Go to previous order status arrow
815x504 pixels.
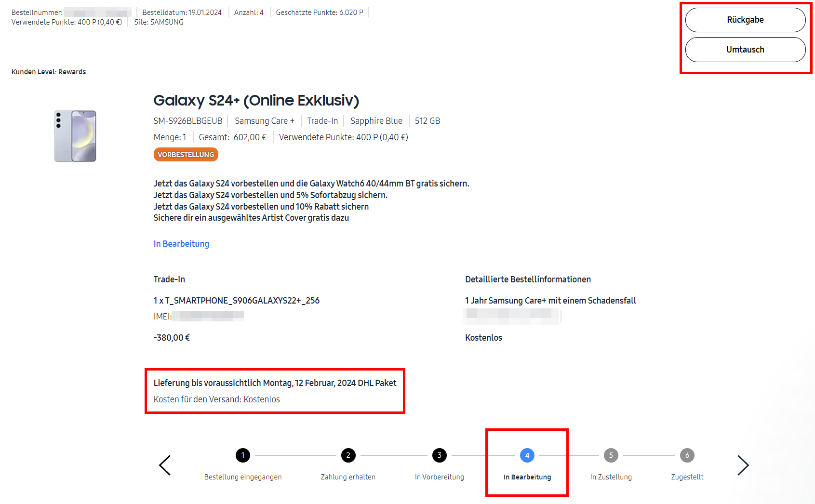(x=165, y=465)
